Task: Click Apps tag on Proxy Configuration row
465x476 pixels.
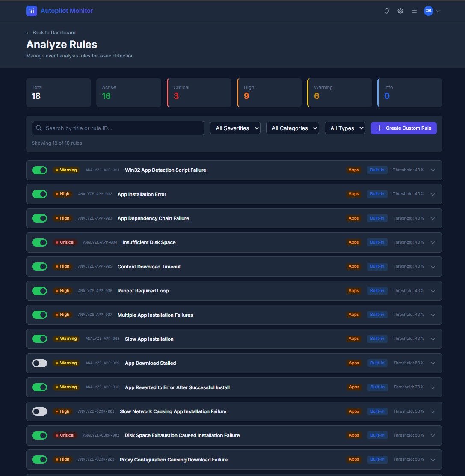Action: point(354,459)
